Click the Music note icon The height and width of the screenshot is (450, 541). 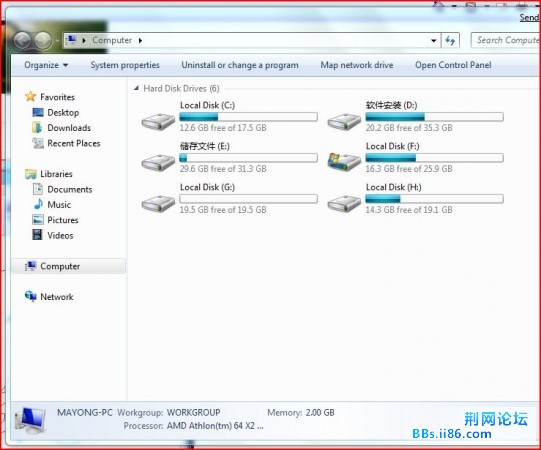click(x=38, y=204)
